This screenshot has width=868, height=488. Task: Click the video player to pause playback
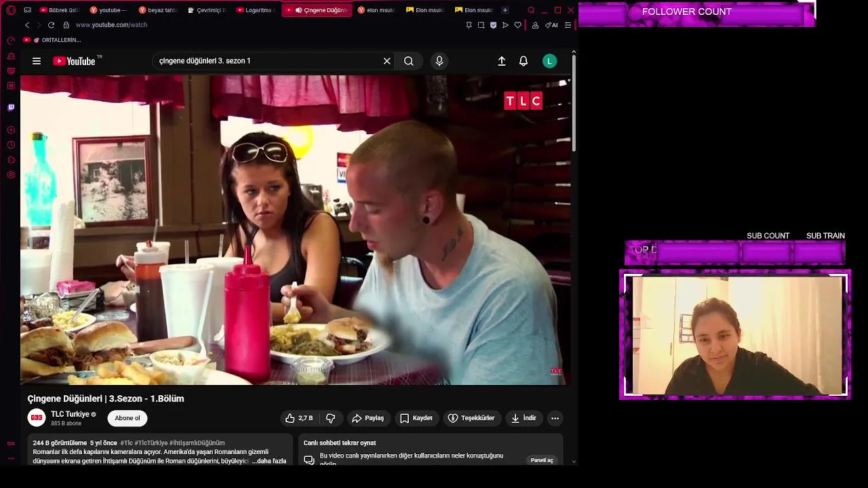[295, 230]
